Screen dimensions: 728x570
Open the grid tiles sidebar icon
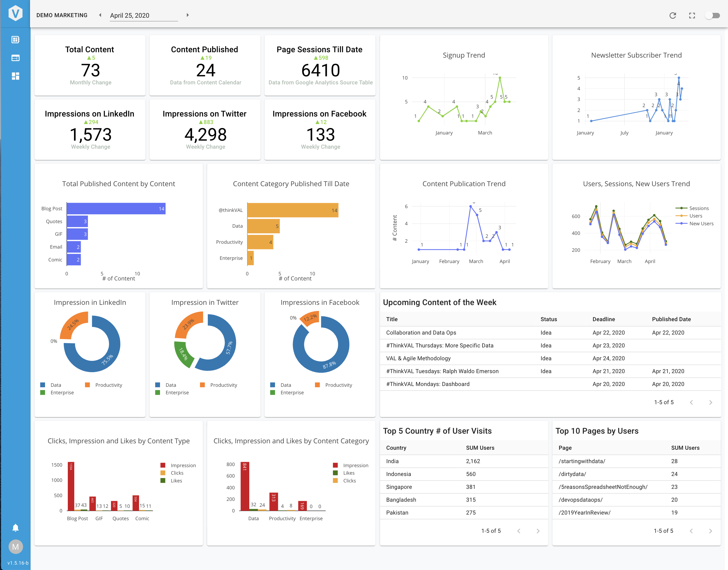click(x=15, y=76)
